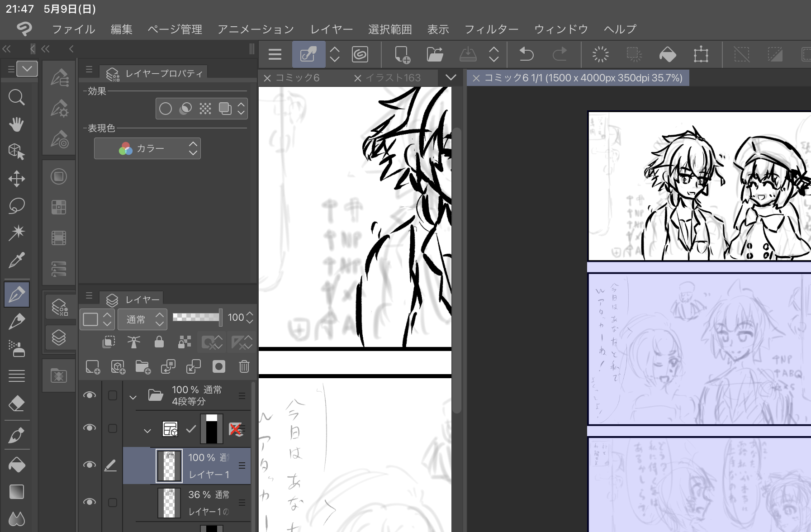Open the レイヤー menu in menu bar

click(331, 29)
